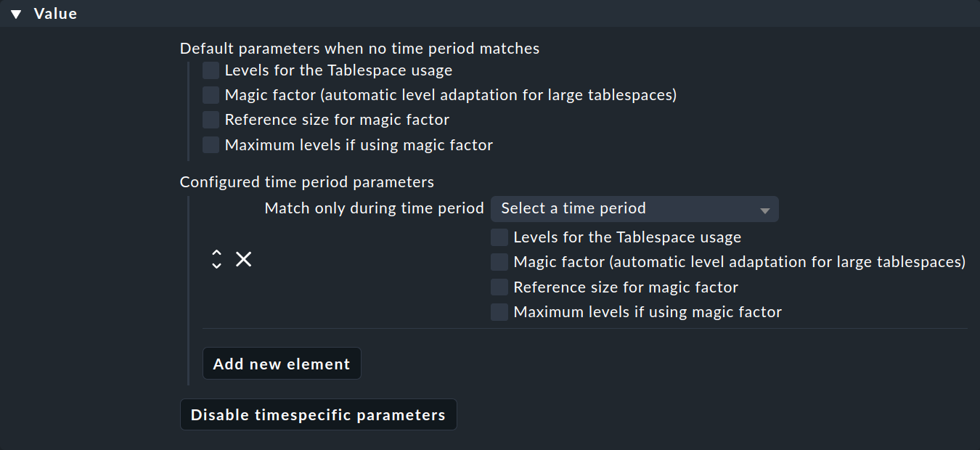Click the dropdown arrow on the time period selector
This screenshot has width=980, height=450.
tap(764, 208)
